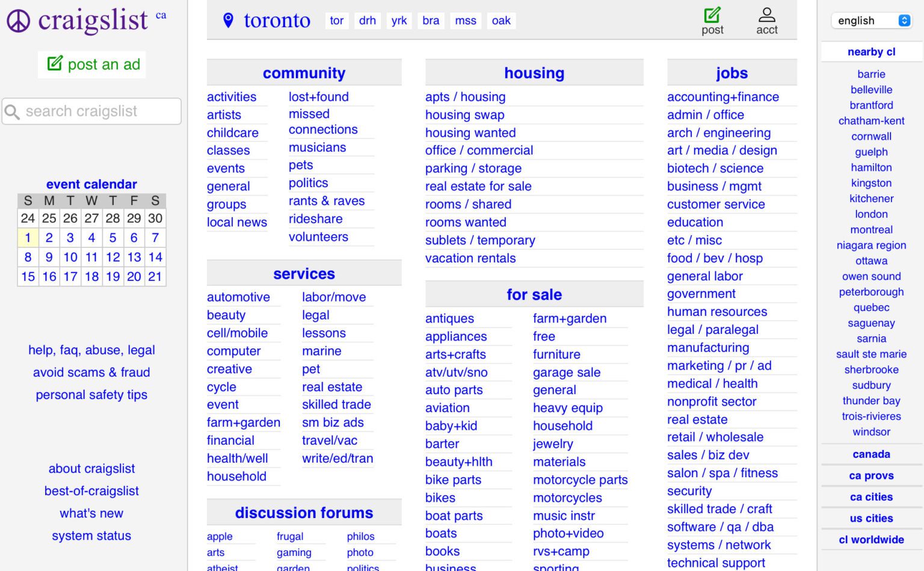Type in the search craigslist field

tap(99, 111)
